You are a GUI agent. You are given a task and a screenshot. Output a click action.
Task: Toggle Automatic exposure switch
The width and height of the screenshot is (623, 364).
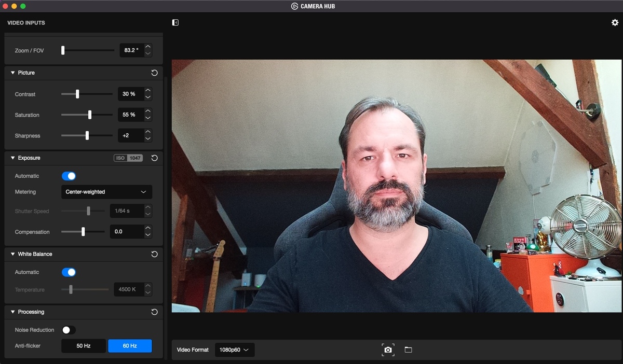tap(69, 176)
